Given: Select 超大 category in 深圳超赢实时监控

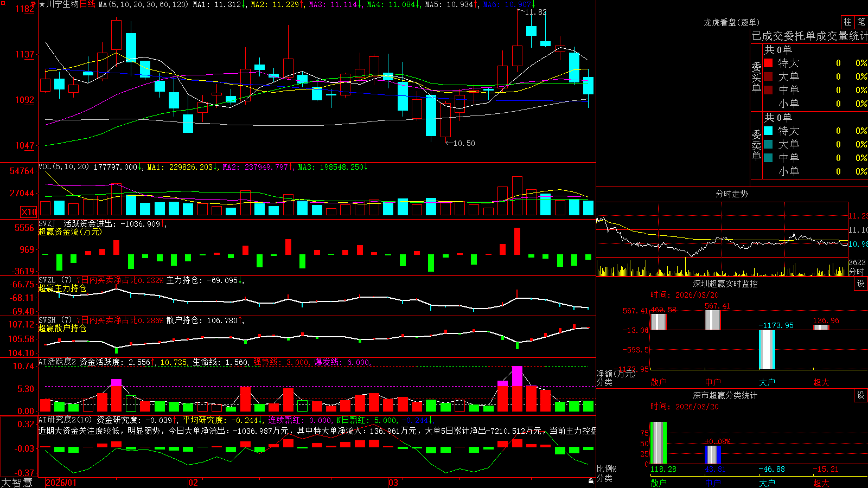Looking at the screenshot, I should 821,382.
